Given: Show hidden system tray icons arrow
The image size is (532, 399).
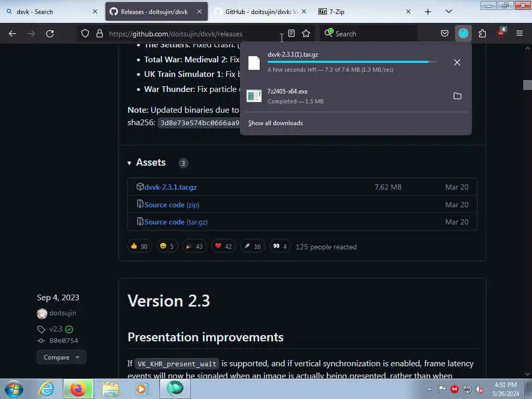Looking at the screenshot, I should click(x=429, y=389).
